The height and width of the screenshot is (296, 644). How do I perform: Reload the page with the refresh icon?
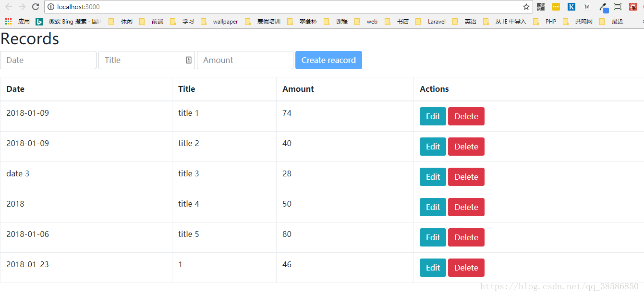[35, 7]
